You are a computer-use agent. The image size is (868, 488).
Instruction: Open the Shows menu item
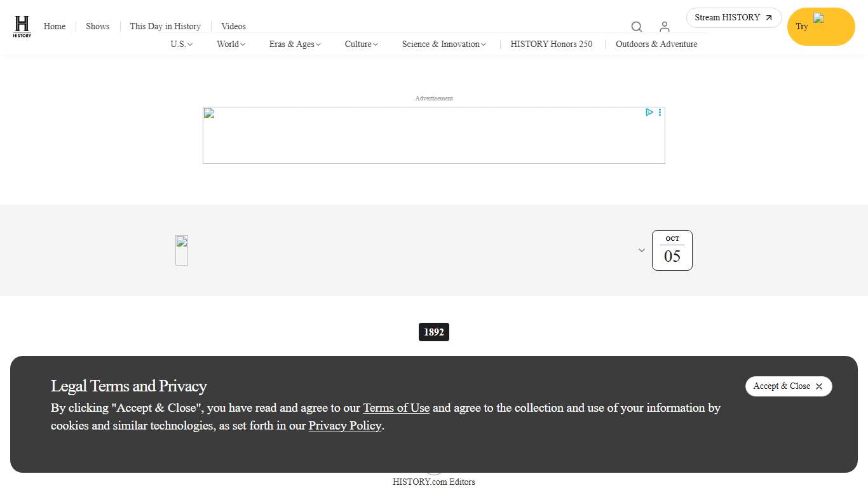[x=98, y=26]
